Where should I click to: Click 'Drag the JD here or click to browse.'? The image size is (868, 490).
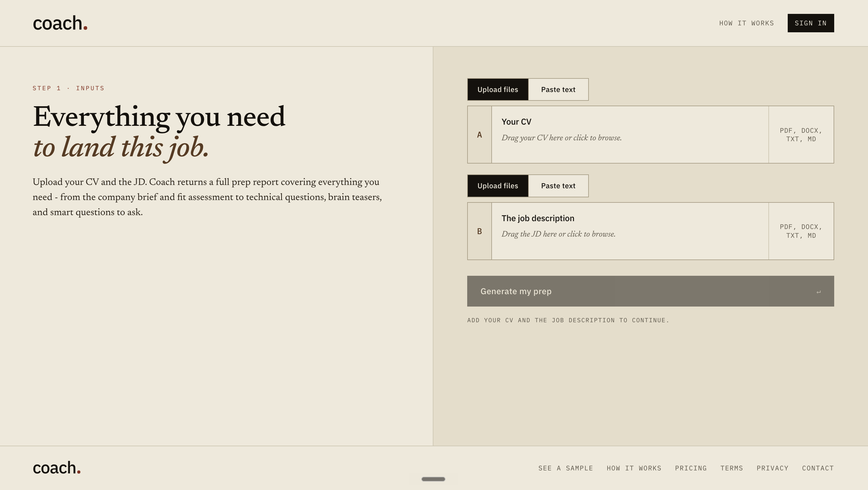pos(558,234)
